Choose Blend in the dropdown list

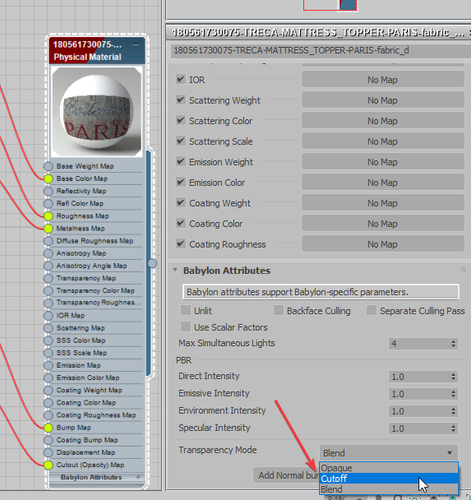[x=389, y=489]
